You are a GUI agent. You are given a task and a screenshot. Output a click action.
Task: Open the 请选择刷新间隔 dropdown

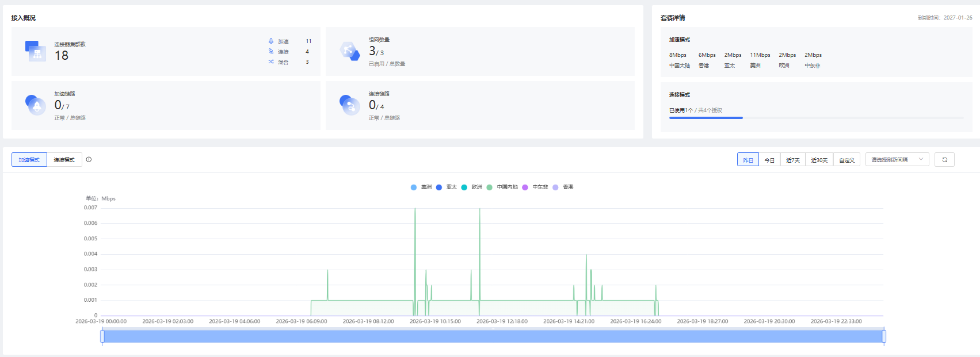pos(897,160)
